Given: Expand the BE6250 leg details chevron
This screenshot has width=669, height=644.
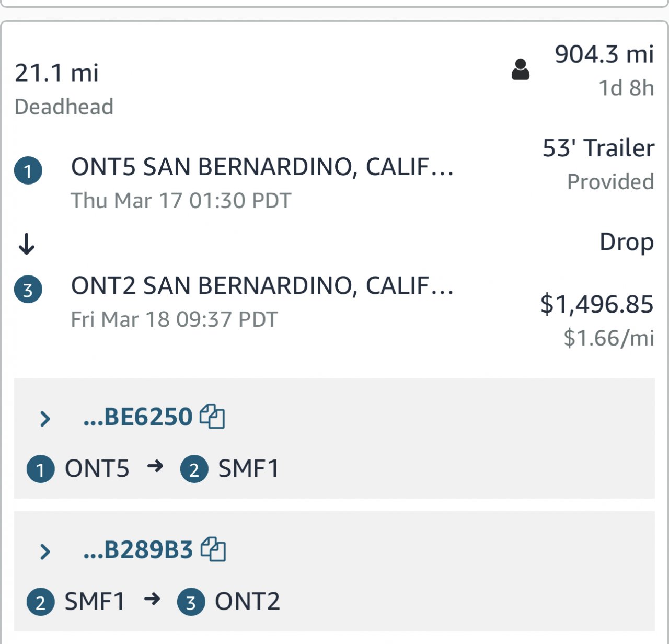Looking at the screenshot, I should pos(45,418).
